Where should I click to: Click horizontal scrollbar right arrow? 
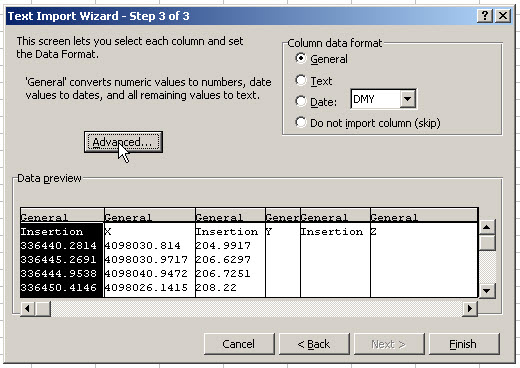click(470, 309)
